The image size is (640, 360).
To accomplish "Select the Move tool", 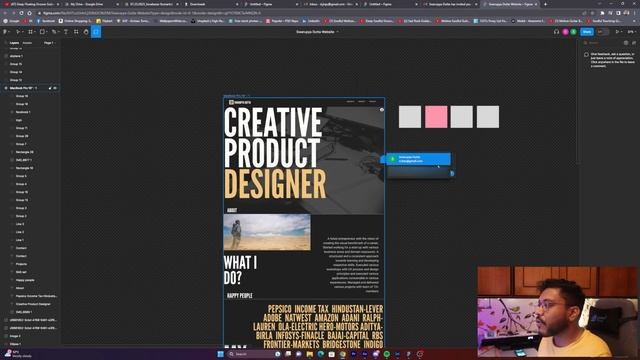I will (x=18, y=32).
